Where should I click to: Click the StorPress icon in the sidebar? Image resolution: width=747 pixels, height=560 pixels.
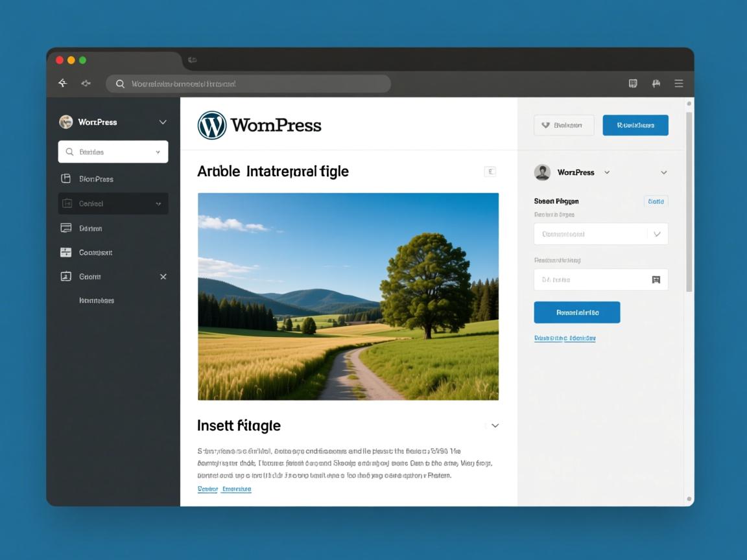point(65,178)
